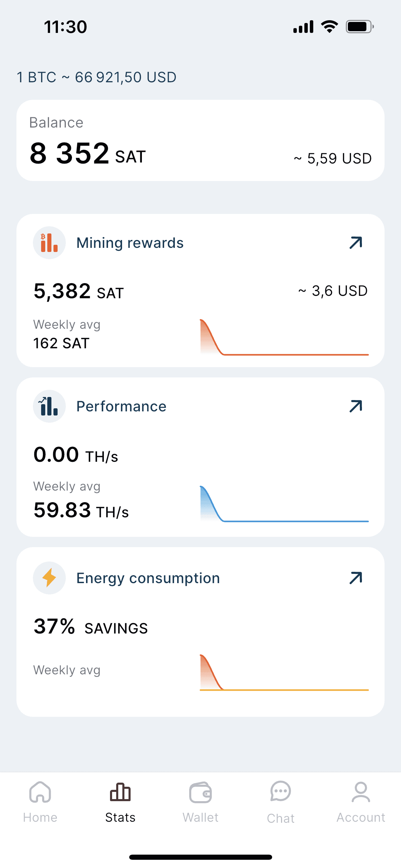401x868 pixels.
Task: Tap the Performance title
Action: pos(121,406)
